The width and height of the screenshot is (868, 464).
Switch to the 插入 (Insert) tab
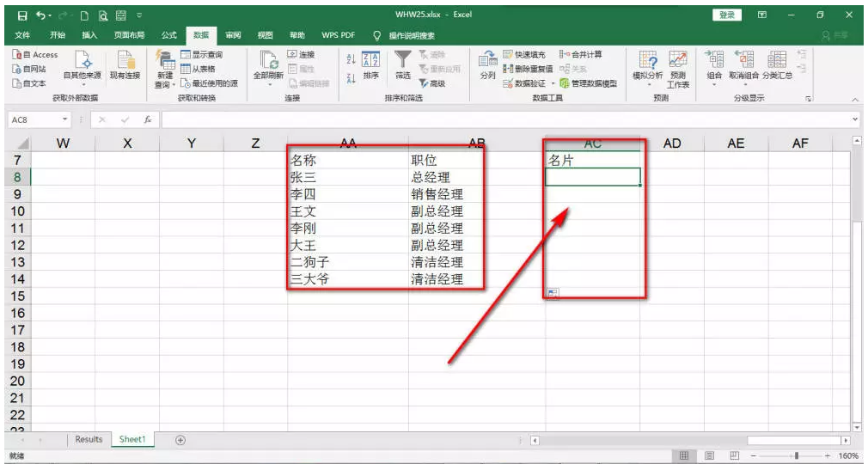pyautogui.click(x=89, y=35)
